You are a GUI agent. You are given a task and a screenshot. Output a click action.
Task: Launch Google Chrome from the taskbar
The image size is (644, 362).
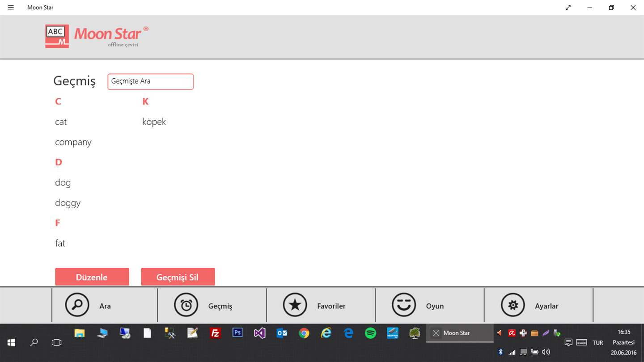[x=304, y=333]
